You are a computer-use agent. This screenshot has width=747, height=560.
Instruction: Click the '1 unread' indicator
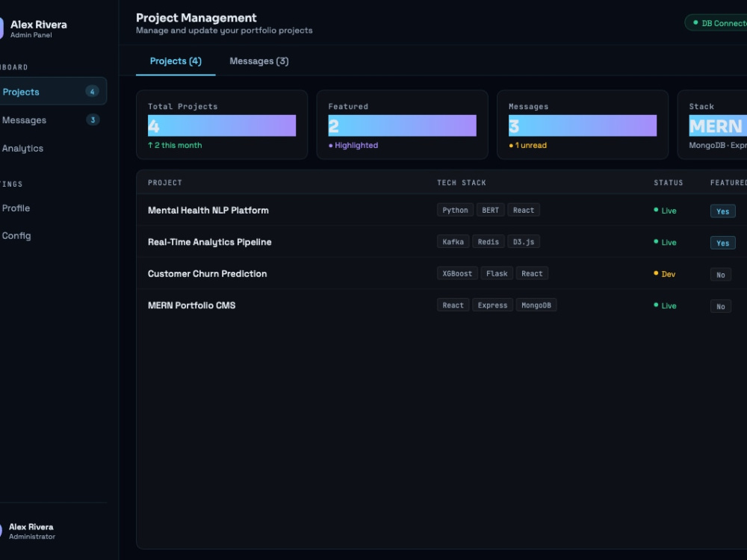click(527, 146)
